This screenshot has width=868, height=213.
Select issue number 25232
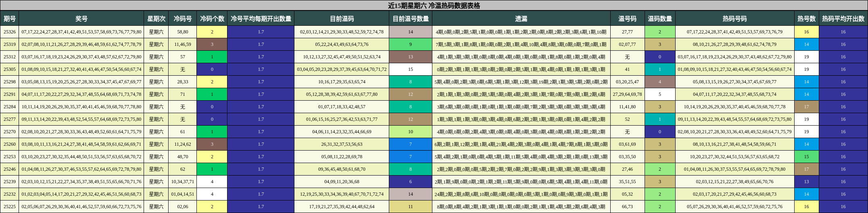(x=10, y=194)
